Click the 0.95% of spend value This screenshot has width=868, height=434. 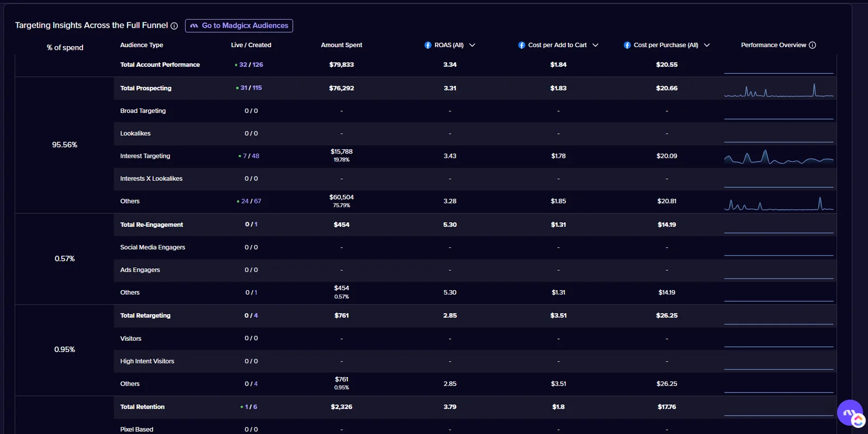(x=65, y=349)
